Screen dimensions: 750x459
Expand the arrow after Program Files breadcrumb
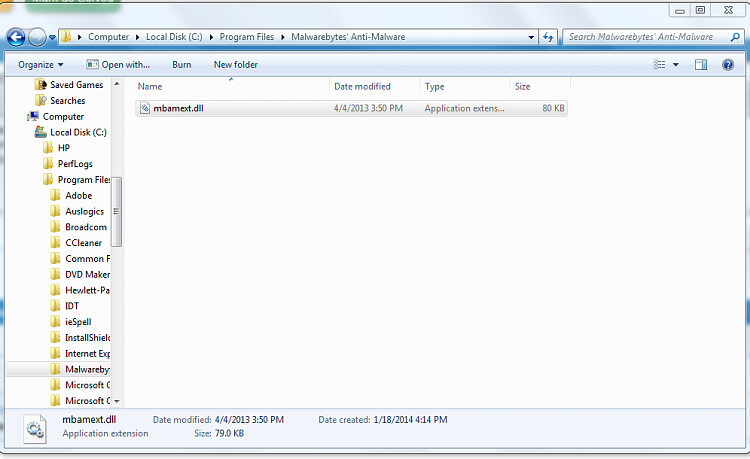(x=283, y=37)
